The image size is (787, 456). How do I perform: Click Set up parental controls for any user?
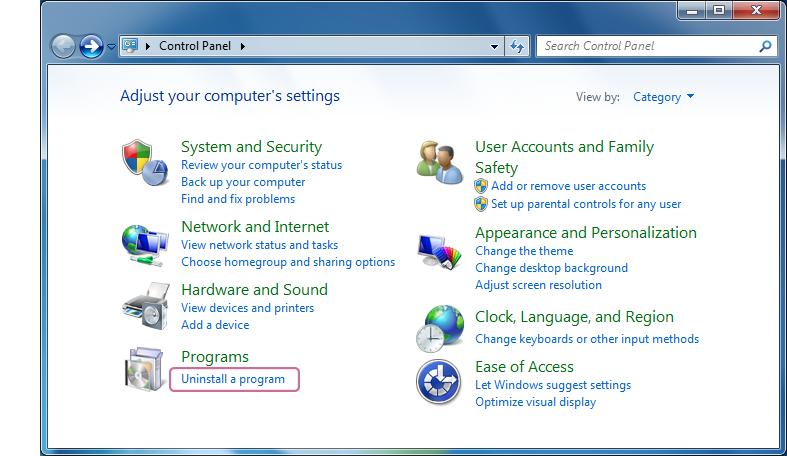point(586,204)
